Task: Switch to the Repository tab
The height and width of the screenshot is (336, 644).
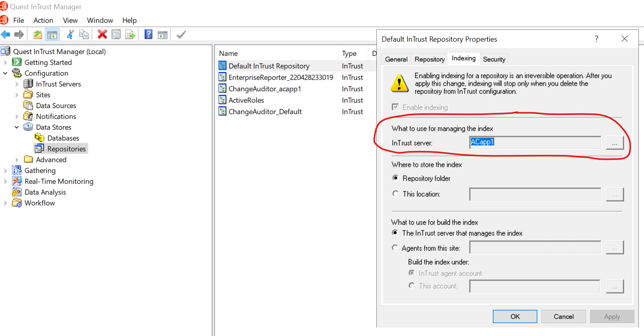Action: click(430, 59)
